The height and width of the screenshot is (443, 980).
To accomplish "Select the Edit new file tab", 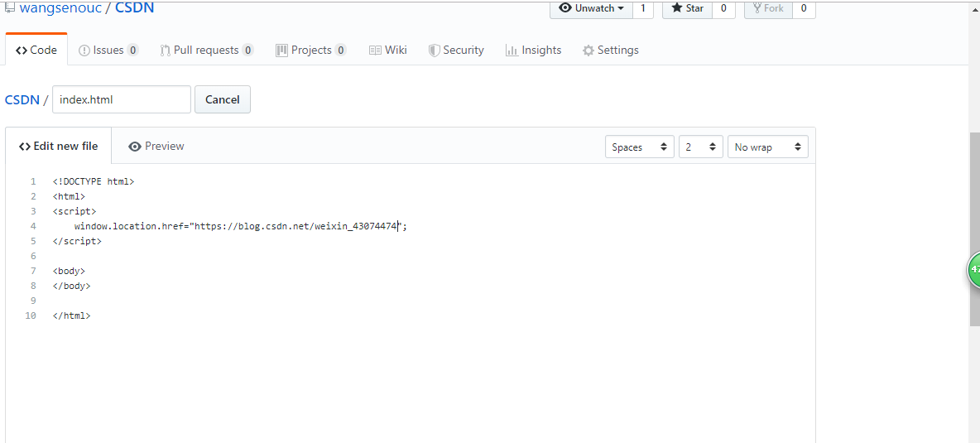I will coord(58,147).
